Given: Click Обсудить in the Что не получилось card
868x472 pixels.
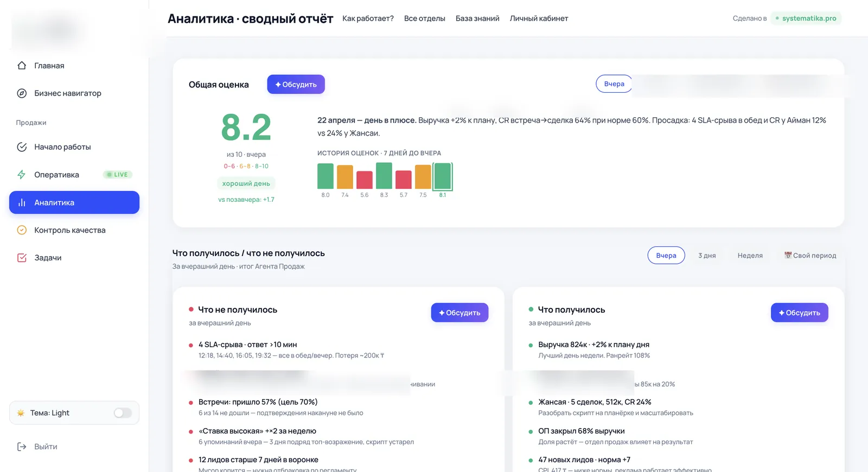Looking at the screenshot, I should point(459,312).
